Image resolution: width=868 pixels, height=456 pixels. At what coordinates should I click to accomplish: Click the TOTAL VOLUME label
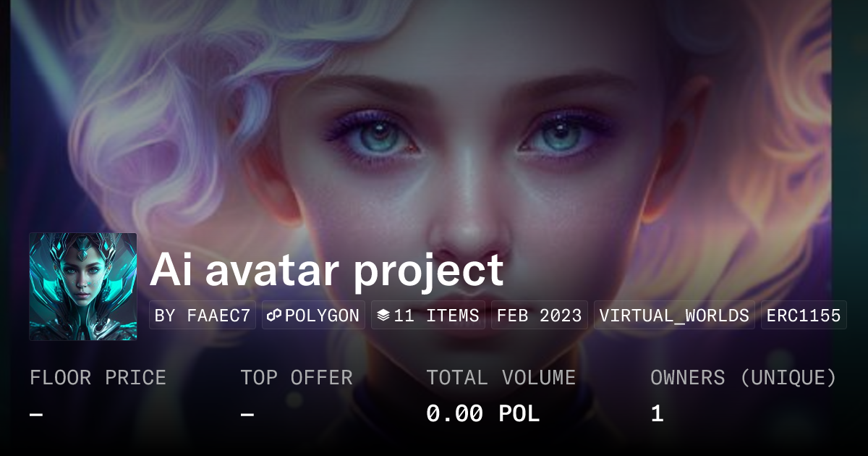[501, 378]
